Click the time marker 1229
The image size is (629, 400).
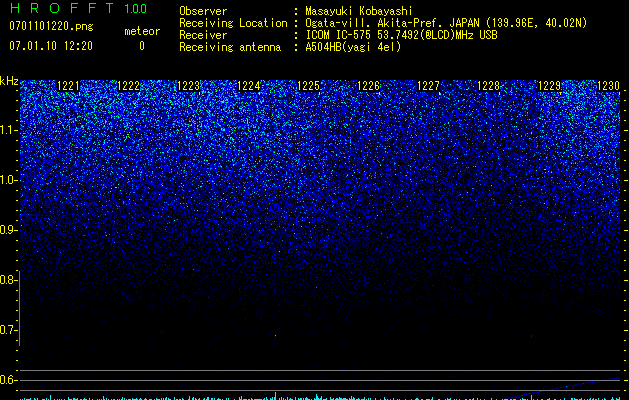coord(549,86)
